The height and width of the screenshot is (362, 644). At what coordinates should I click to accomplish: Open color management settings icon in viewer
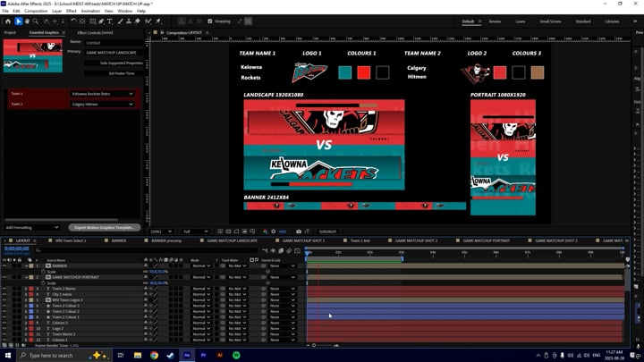265,232
